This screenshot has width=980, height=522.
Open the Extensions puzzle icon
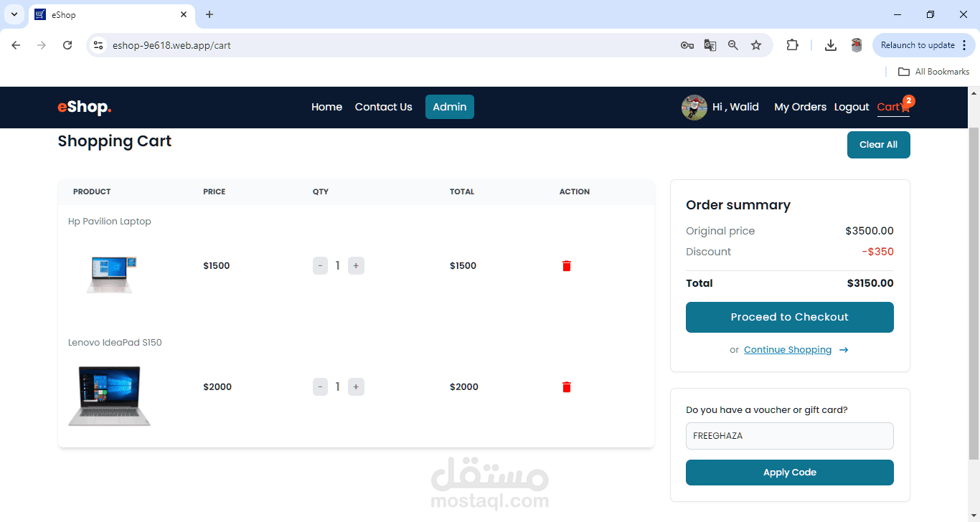pyautogui.click(x=792, y=45)
